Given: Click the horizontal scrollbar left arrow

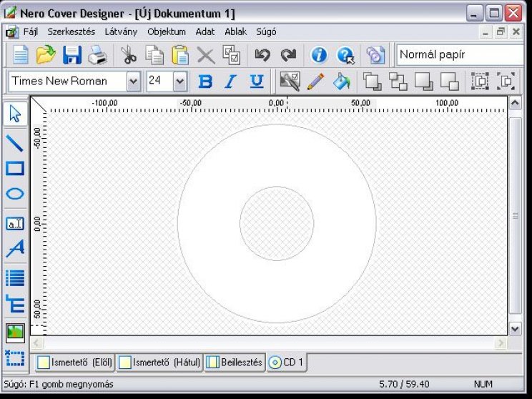Looking at the screenshot, I should 36,343.
